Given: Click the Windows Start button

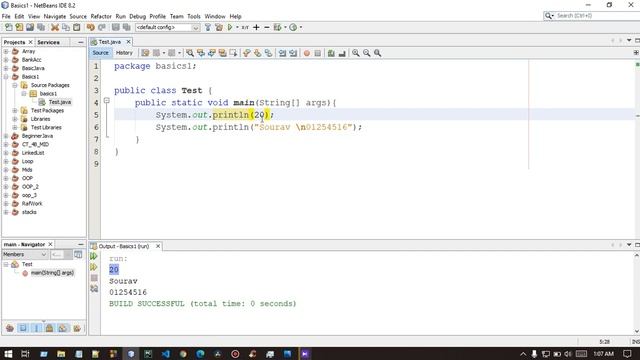Looking at the screenshot, I should click(x=8, y=354).
